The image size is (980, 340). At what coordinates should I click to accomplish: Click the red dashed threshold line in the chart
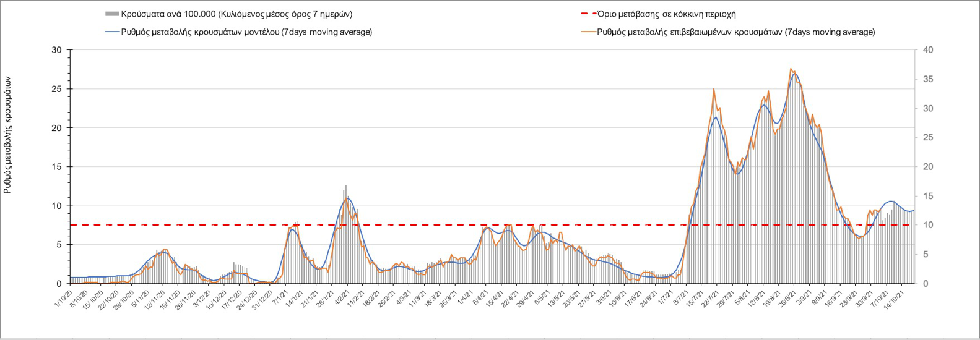coord(433,225)
